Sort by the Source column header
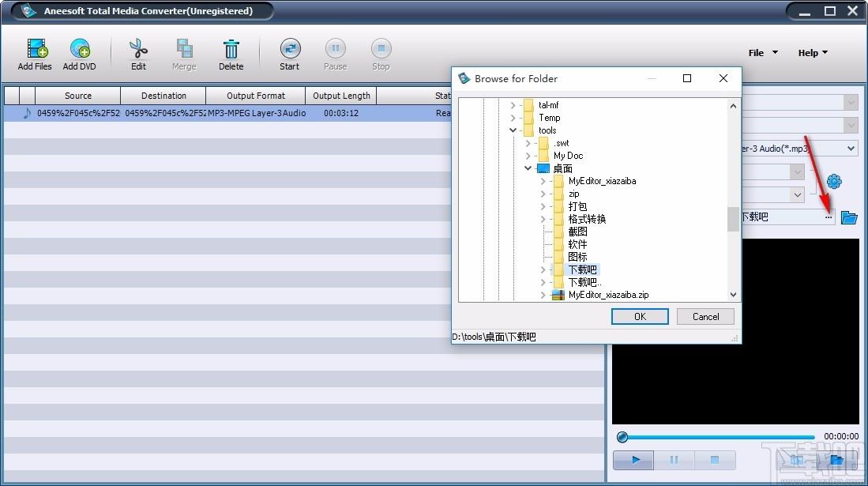The width and height of the screenshot is (868, 486). coord(78,96)
